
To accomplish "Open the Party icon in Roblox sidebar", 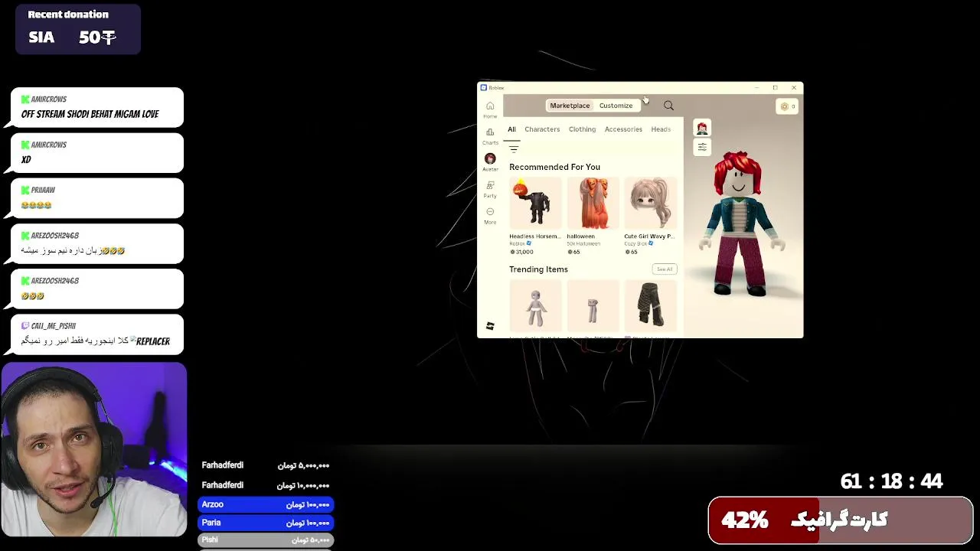I will 490,185.
